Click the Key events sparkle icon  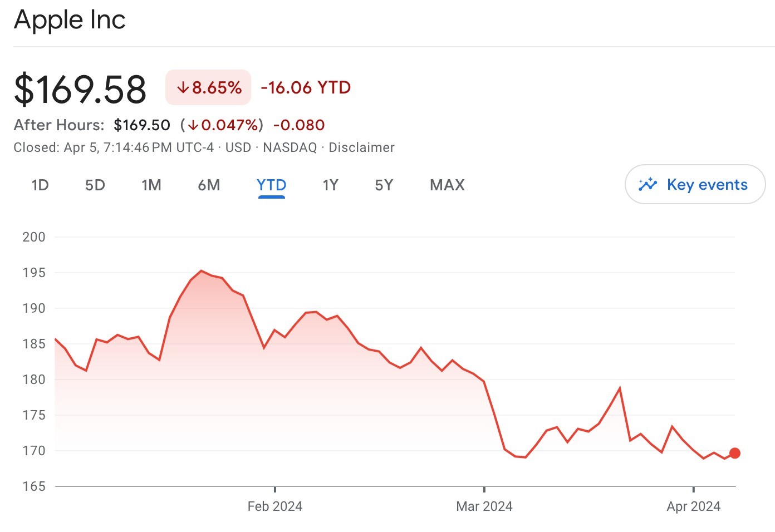click(x=648, y=185)
